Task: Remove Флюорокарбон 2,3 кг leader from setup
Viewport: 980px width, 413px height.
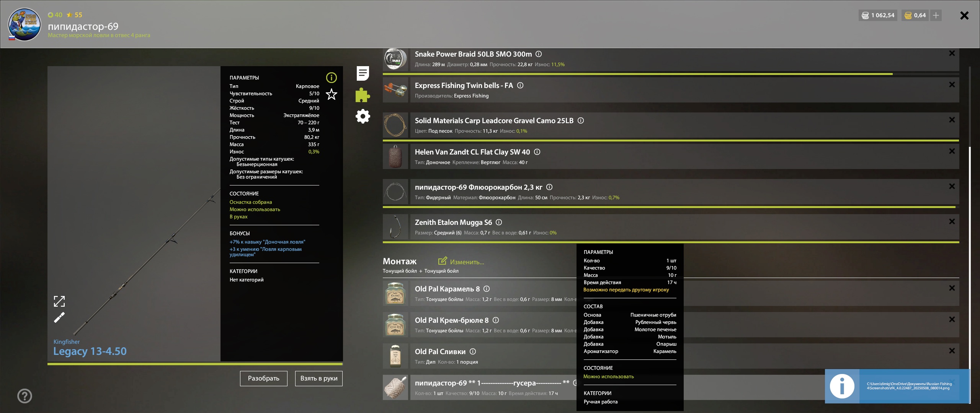Action: 952,186
